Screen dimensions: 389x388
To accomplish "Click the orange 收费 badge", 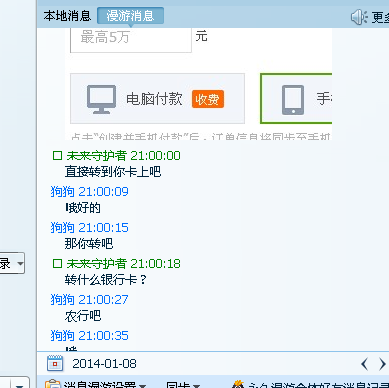I will click(x=208, y=99).
